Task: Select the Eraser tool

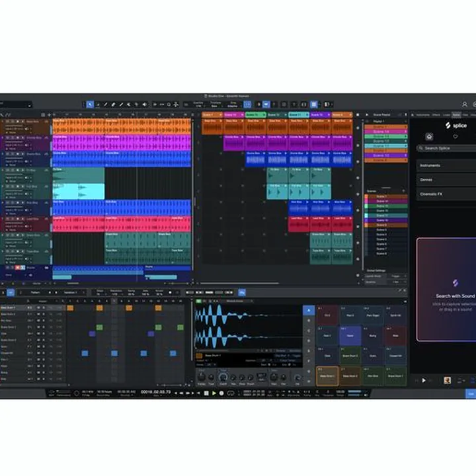Action: (113, 104)
